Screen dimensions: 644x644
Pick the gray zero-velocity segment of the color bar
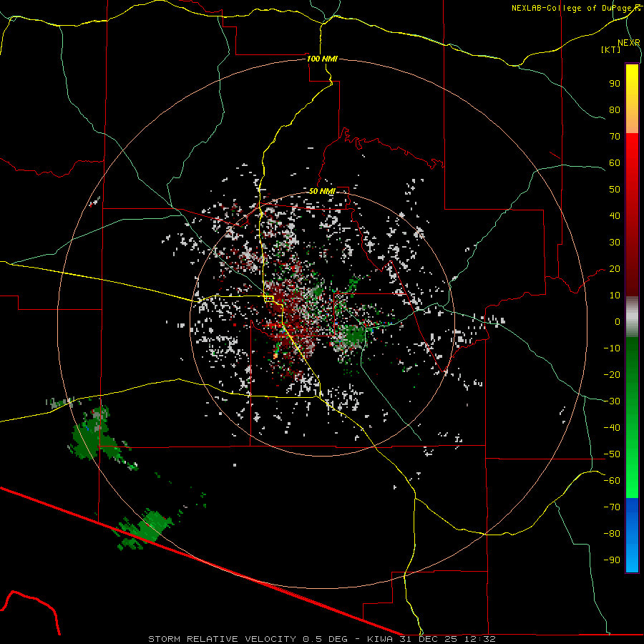(632, 317)
